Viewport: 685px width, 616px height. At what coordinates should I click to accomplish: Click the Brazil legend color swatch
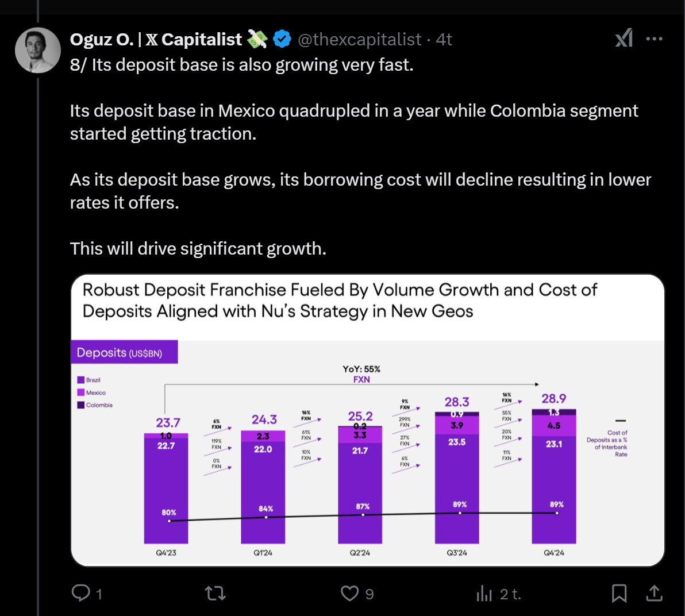81,380
